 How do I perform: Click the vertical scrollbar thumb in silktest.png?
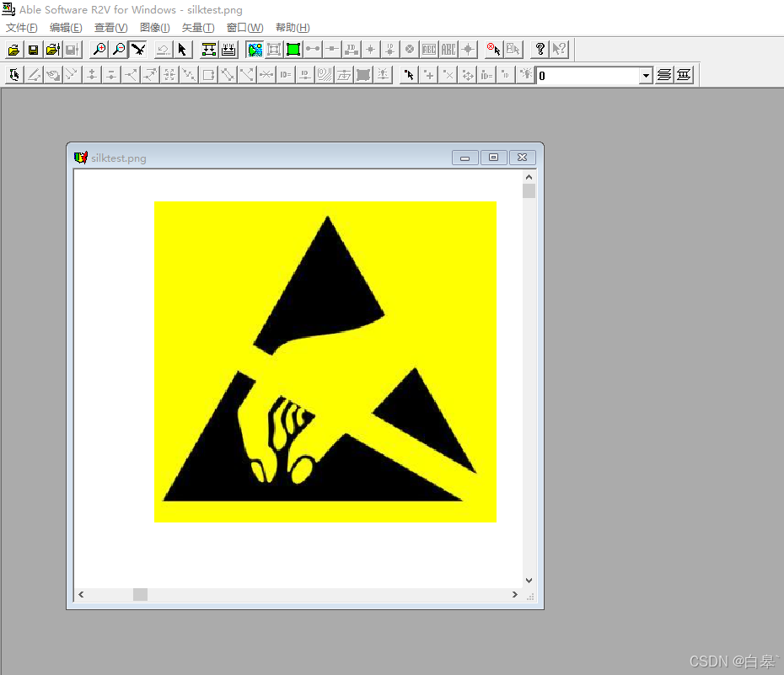[x=529, y=190]
